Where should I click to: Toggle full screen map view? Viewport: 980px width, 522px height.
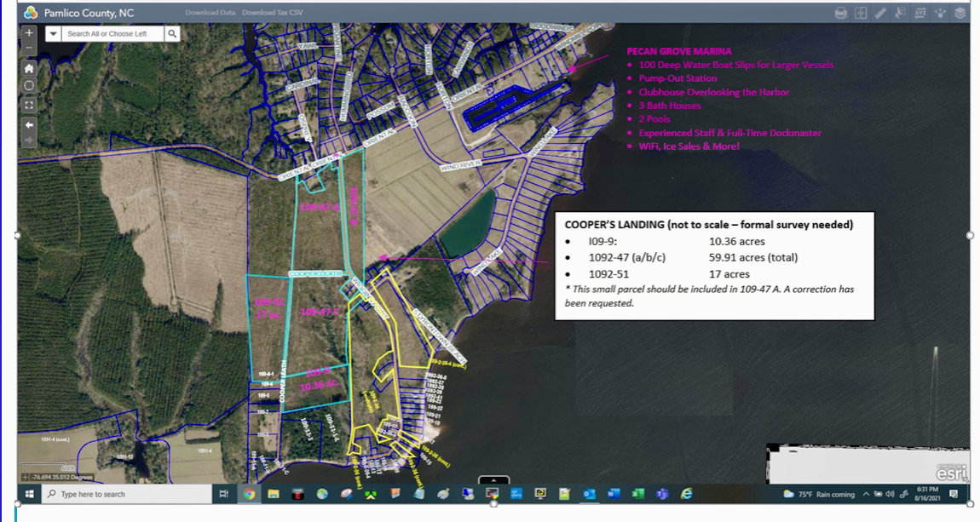[29, 105]
